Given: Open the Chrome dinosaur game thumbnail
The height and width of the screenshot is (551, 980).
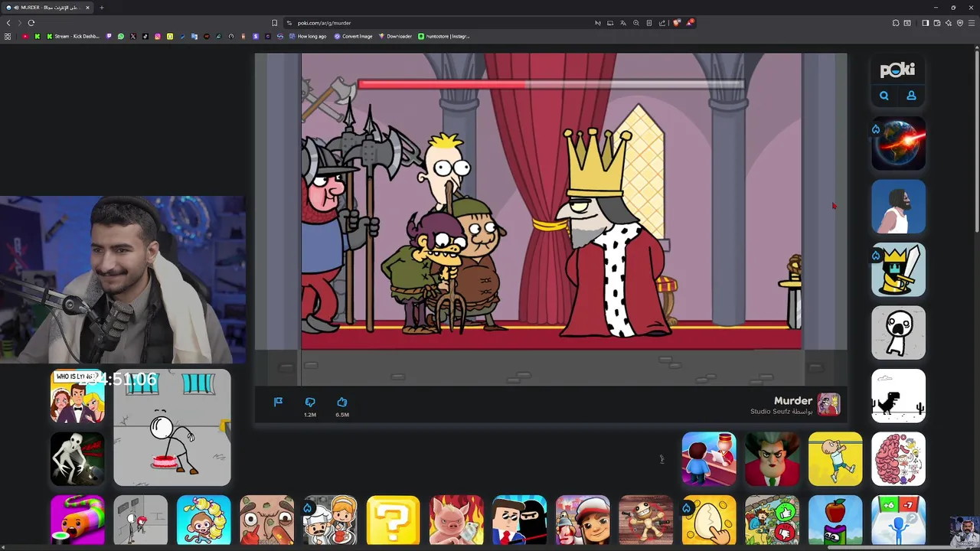Looking at the screenshot, I should pos(898,396).
